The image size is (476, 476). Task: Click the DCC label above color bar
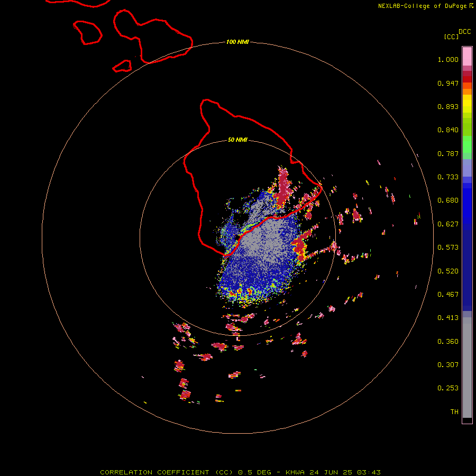[x=465, y=32]
